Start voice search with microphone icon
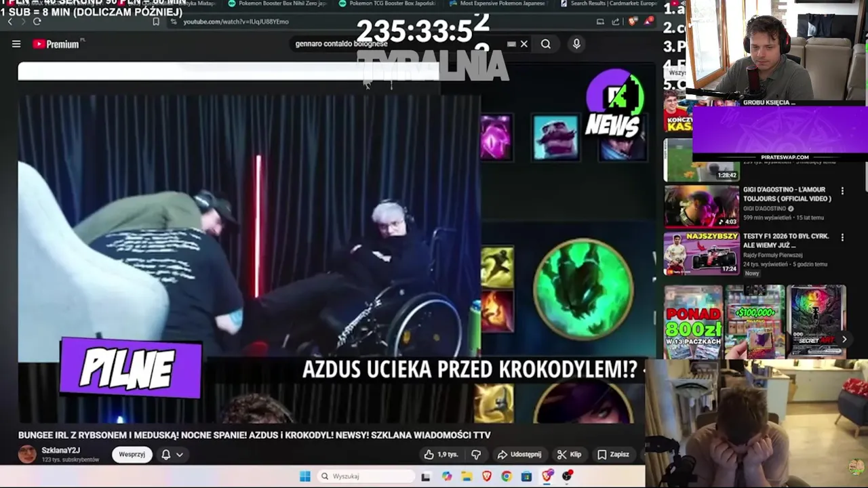 click(576, 44)
